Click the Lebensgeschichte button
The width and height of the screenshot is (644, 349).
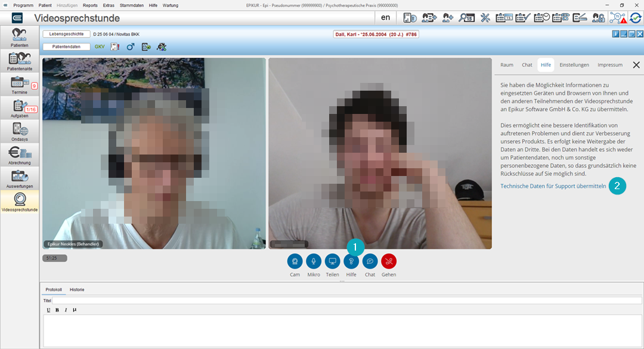[67, 34]
